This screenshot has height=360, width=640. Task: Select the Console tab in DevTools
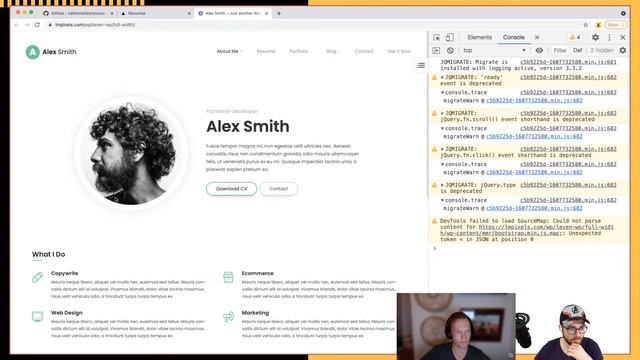coord(513,37)
